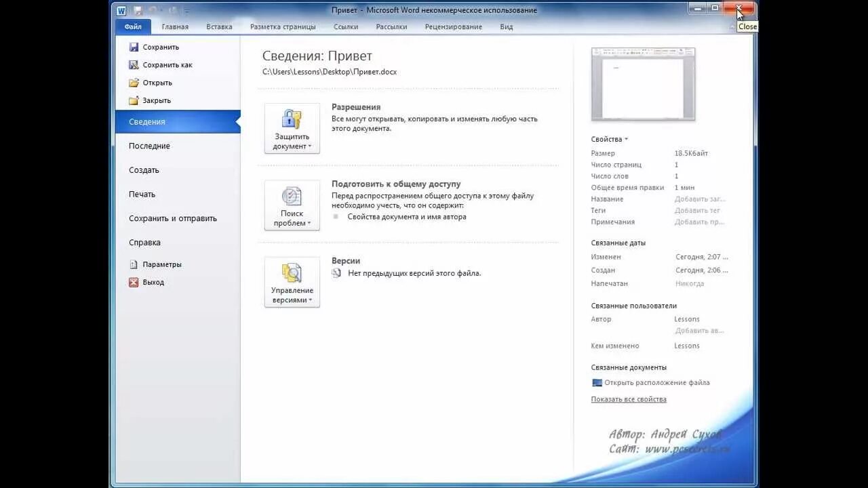
Task: Click the Добавить ав... author field
Action: [699, 331]
